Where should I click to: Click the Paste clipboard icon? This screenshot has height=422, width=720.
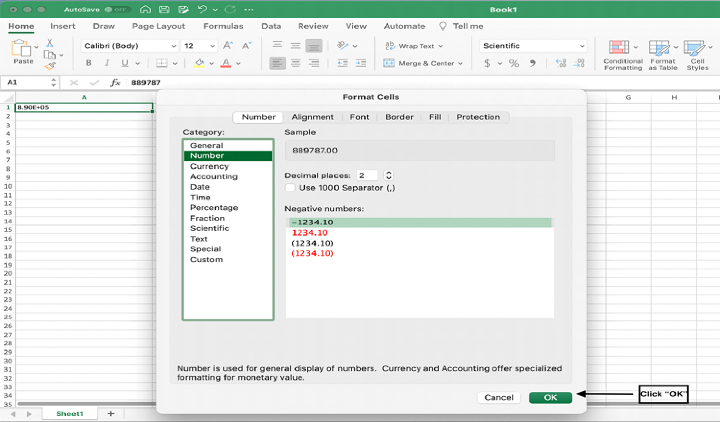click(x=22, y=49)
